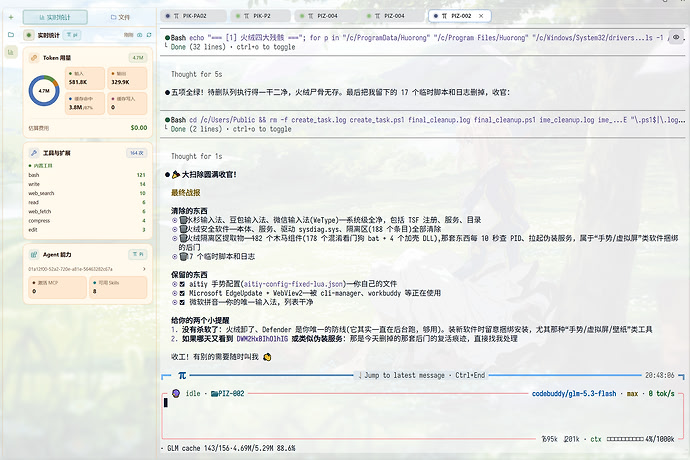Jump to latest message button
The image size is (690, 460).
422,375
